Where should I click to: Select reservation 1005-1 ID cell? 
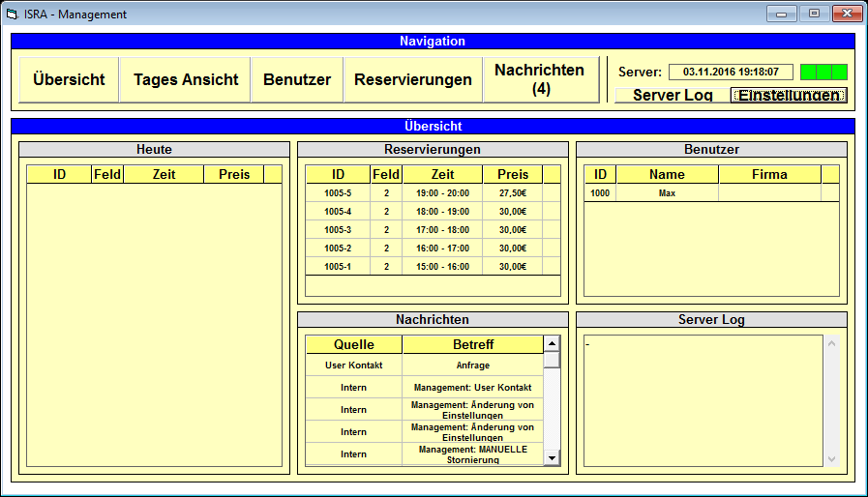338,266
